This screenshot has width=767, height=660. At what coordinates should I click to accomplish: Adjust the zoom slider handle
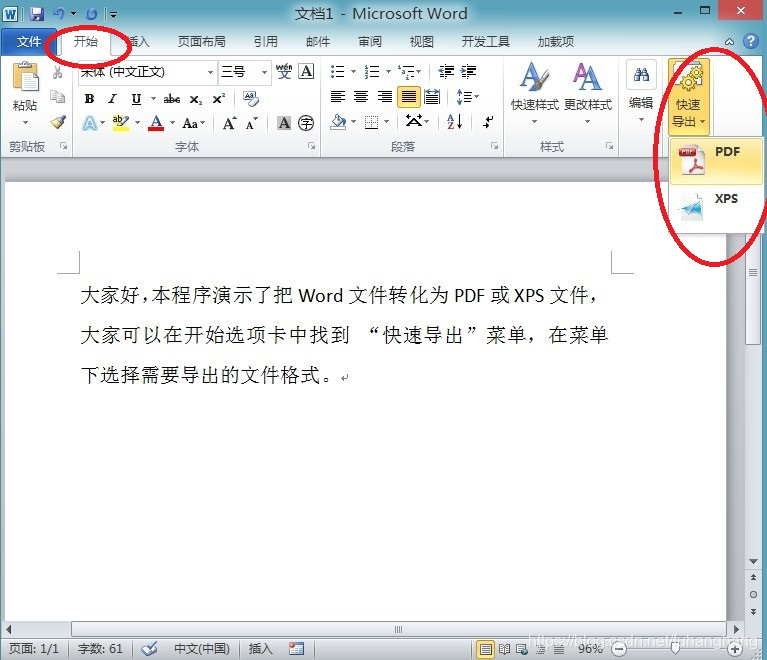point(675,649)
